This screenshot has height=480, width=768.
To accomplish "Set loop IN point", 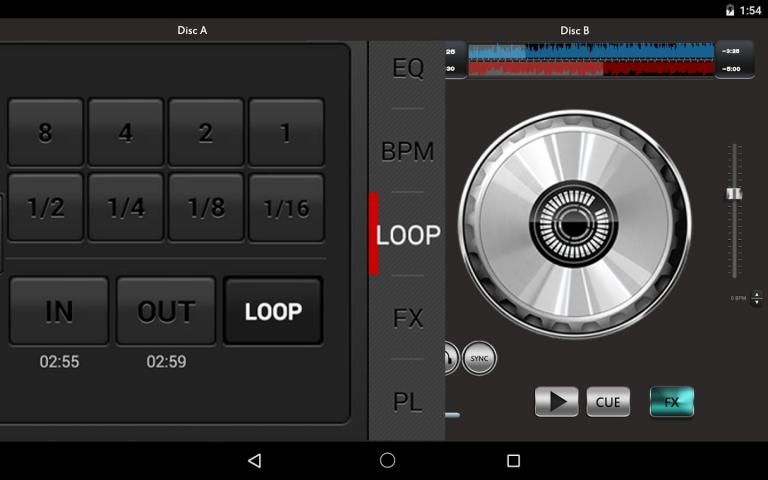I will [x=59, y=311].
